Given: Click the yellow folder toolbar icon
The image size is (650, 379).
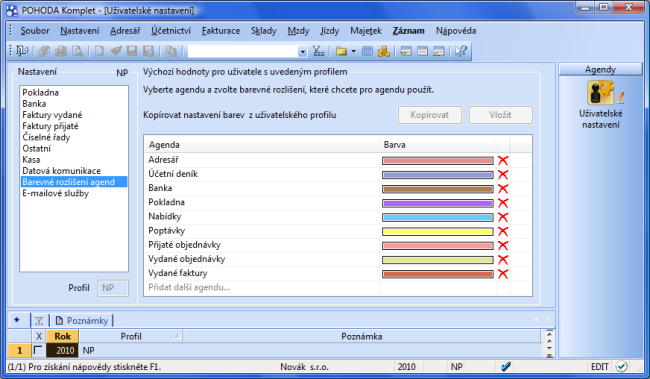Looking at the screenshot, I should pyautogui.click(x=341, y=51).
